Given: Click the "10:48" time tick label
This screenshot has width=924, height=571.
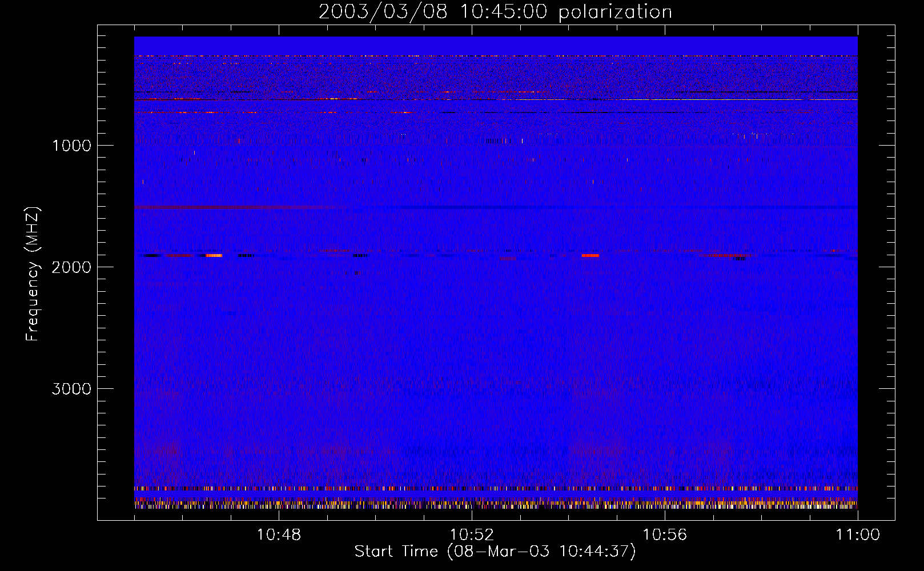Looking at the screenshot, I should pos(279,535).
